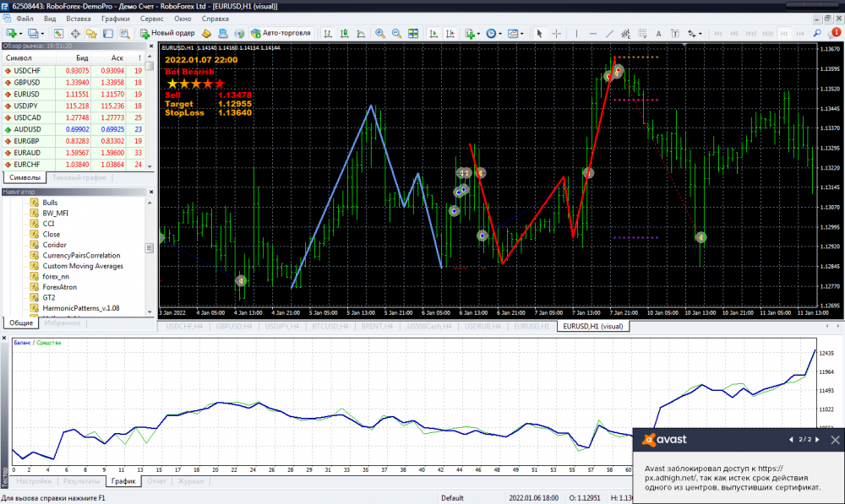Open the search magnifier icon
This screenshot has width=845, height=504.
(817, 34)
